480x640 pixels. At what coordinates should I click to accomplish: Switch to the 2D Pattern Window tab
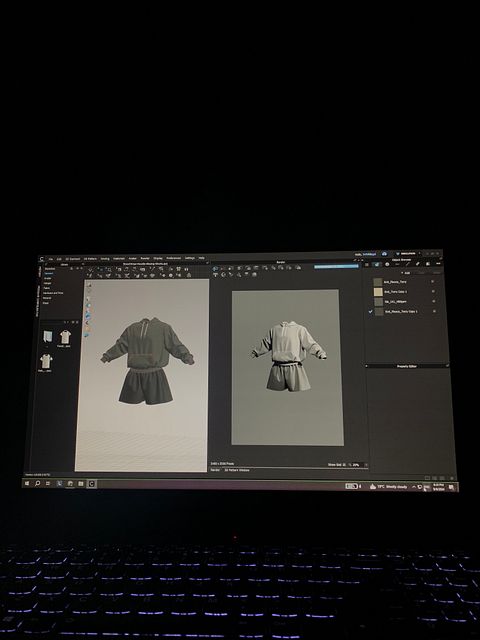click(x=237, y=470)
